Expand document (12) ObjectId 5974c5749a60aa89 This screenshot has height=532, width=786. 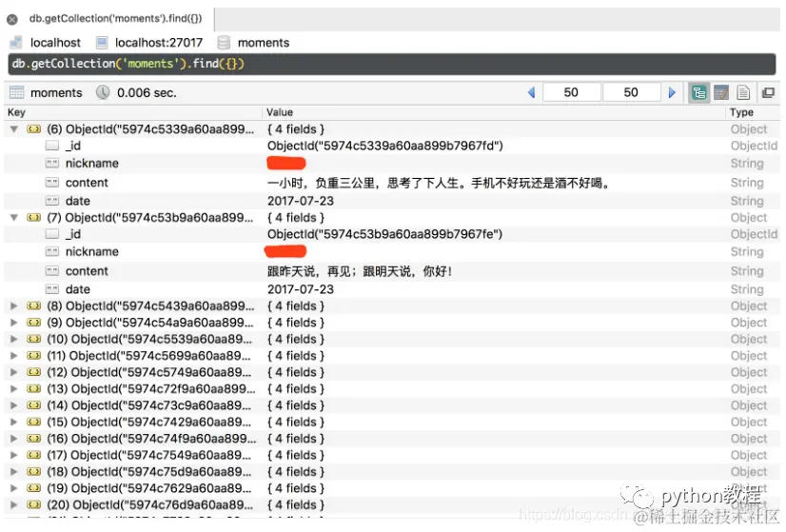(x=14, y=372)
